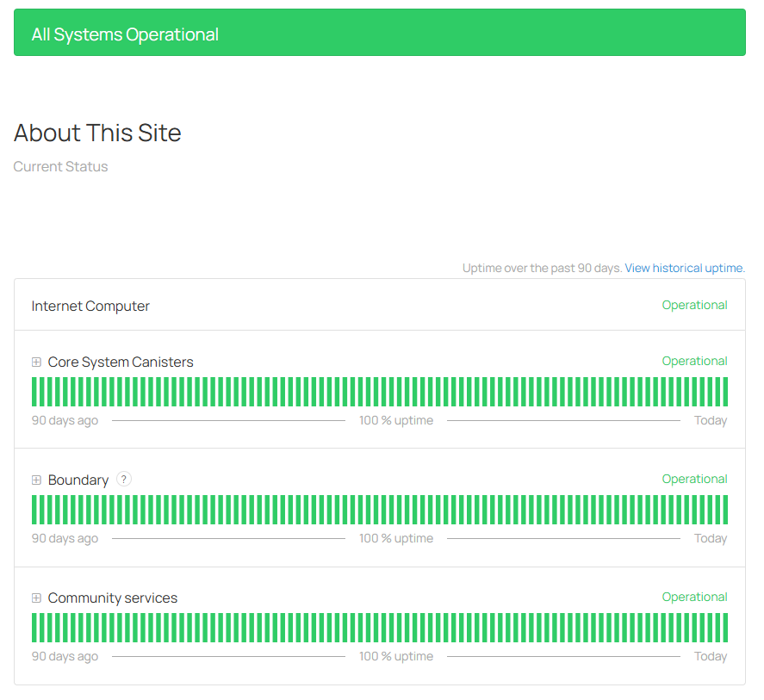Screen dimensions: 764x700
Task: Click the About This Site heading
Action: [x=97, y=133]
